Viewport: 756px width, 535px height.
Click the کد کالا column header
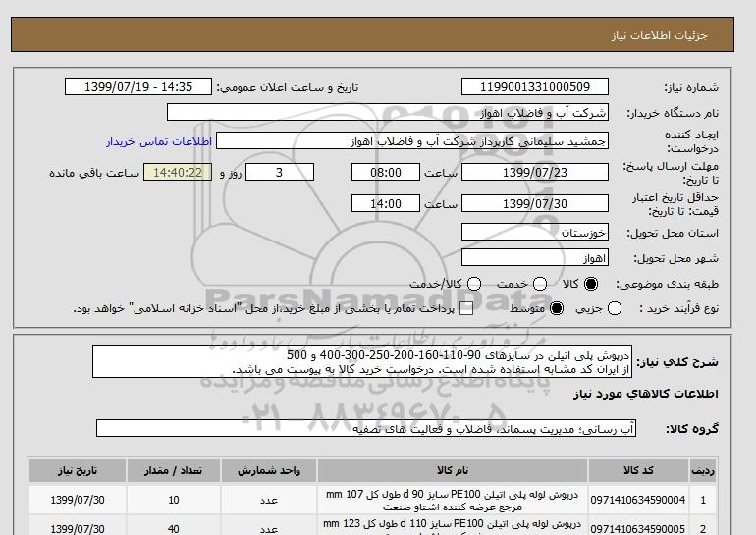638,470
